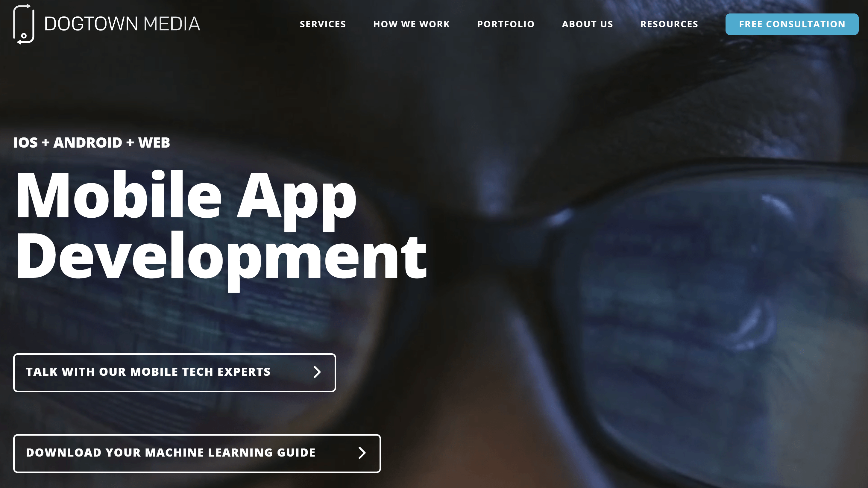Click the arrow icon on consultation button
Screen dimensions: 868x488
click(x=316, y=372)
